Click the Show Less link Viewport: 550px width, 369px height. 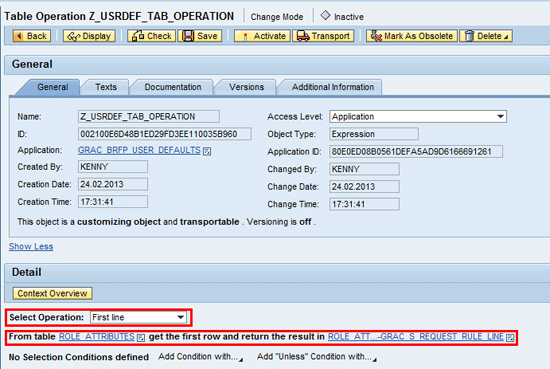click(31, 246)
